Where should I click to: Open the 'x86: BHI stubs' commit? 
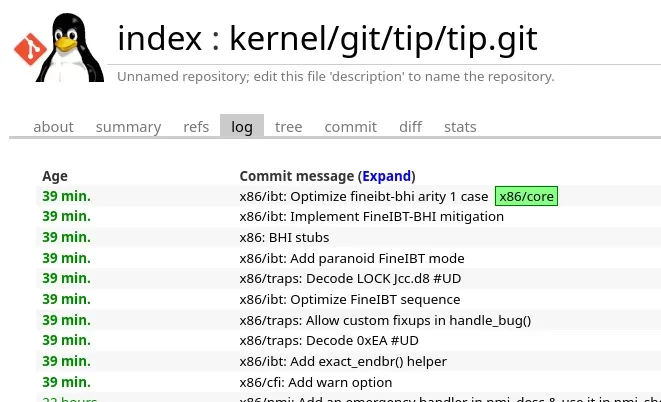point(284,238)
